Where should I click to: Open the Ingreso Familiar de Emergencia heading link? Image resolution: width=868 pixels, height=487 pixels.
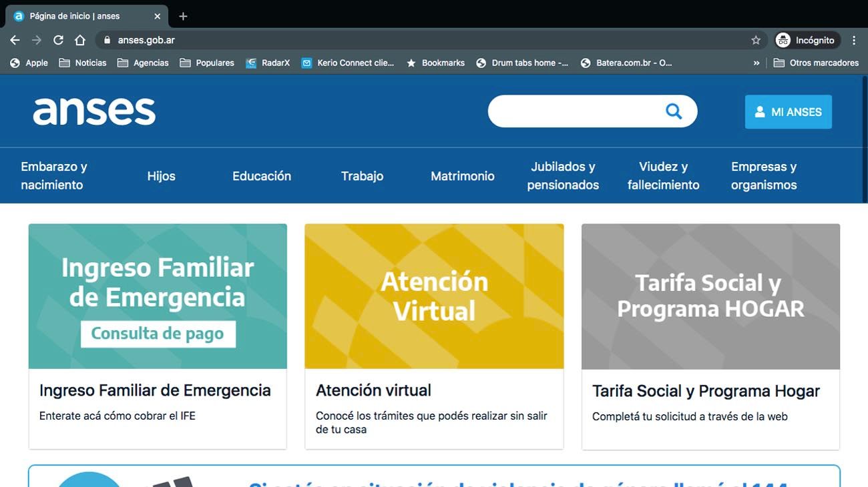[x=155, y=390]
